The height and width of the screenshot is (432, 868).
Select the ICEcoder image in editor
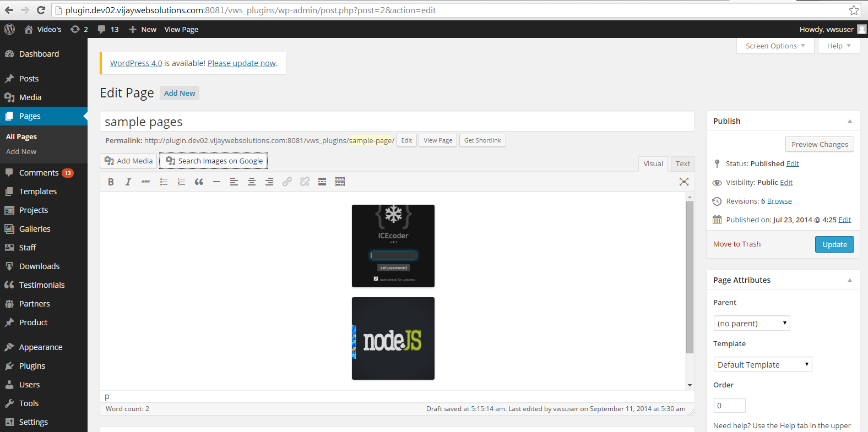pos(393,246)
